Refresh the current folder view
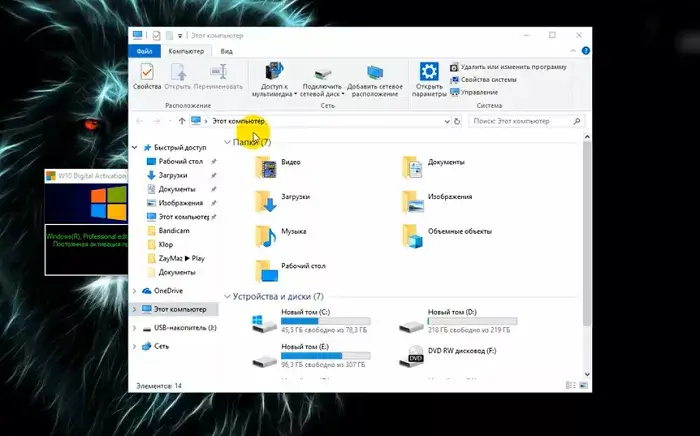The height and width of the screenshot is (436, 700). (457, 121)
